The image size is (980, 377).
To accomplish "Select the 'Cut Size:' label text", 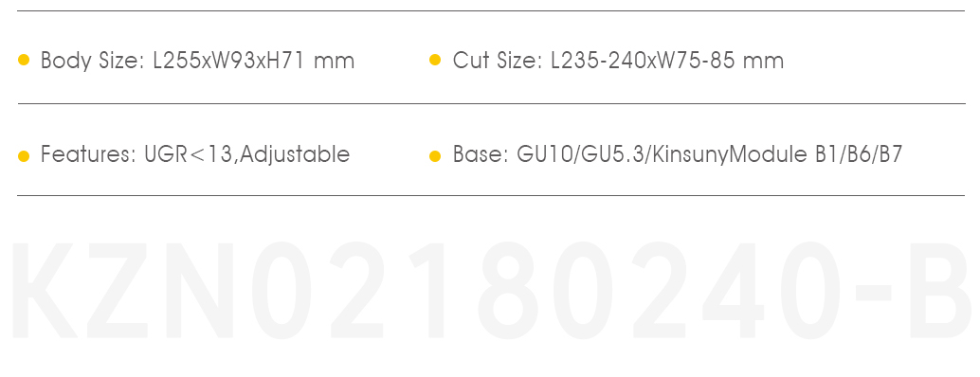I will point(498,61).
